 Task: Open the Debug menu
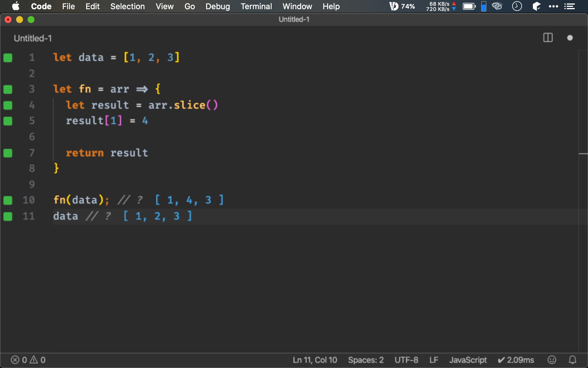tap(217, 6)
